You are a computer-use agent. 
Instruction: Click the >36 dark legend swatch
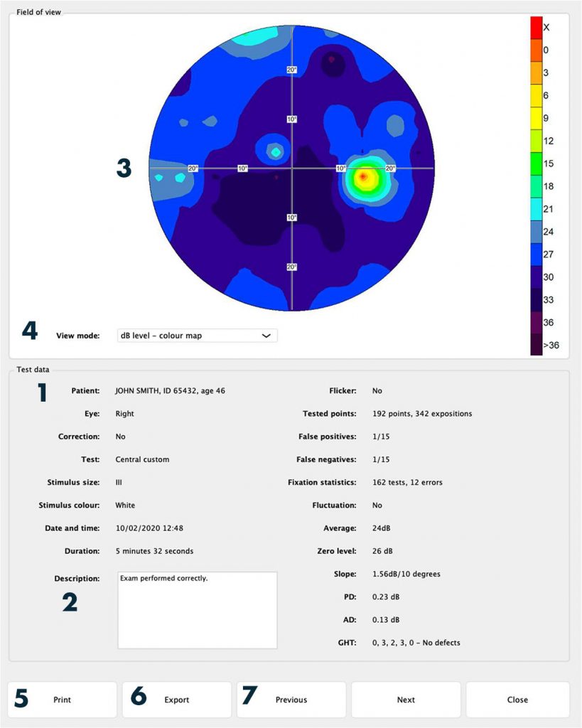(x=537, y=346)
